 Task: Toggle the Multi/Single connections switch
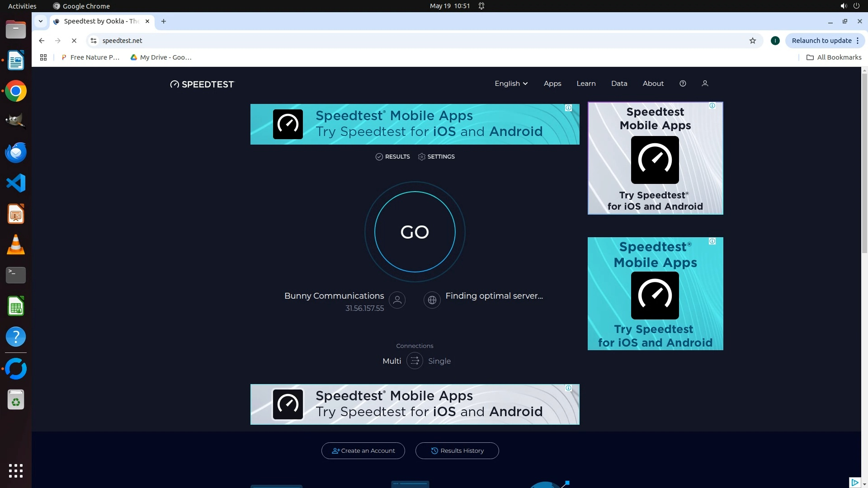point(415,361)
